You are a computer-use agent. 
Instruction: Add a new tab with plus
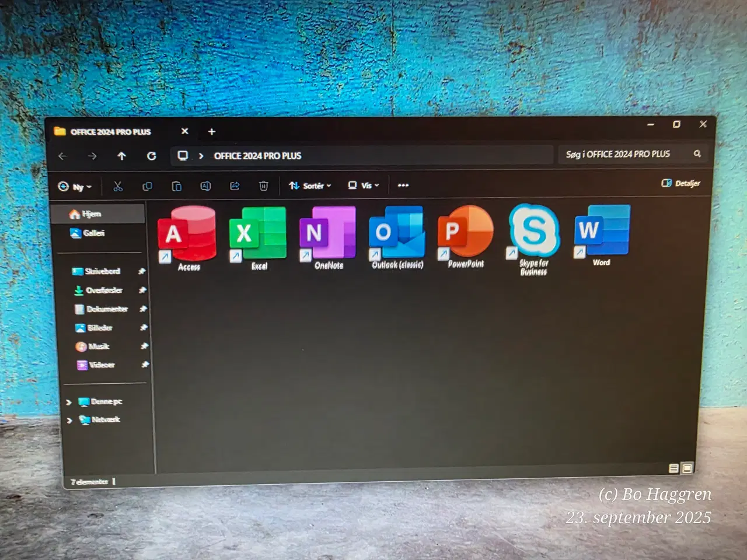(x=212, y=132)
